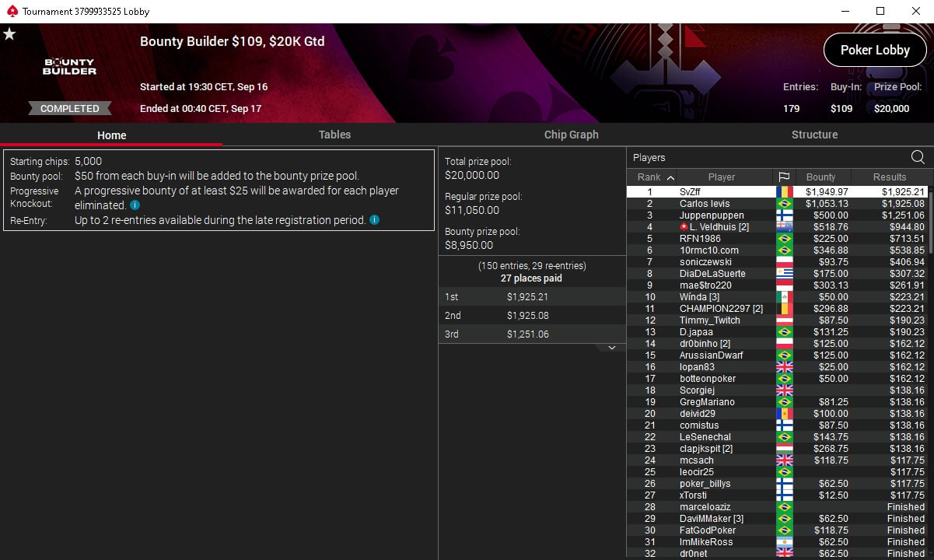This screenshot has height=560, width=934.
Task: Open the player search magnifier icon
Action: (918, 157)
